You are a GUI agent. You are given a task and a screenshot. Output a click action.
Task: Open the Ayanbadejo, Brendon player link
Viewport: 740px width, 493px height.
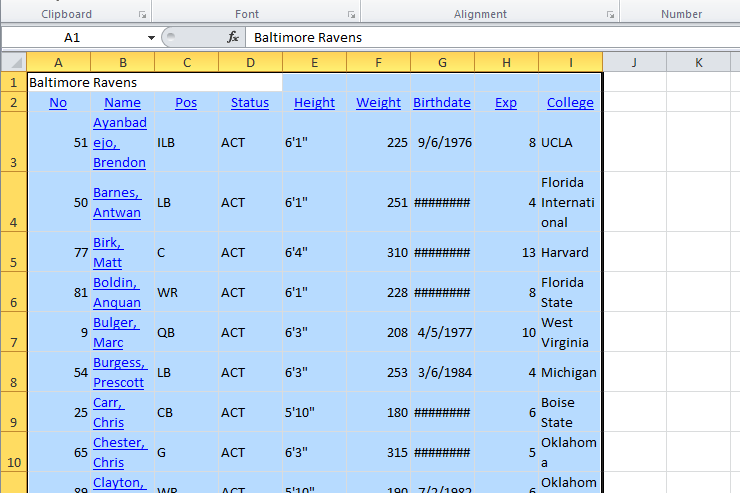point(120,142)
